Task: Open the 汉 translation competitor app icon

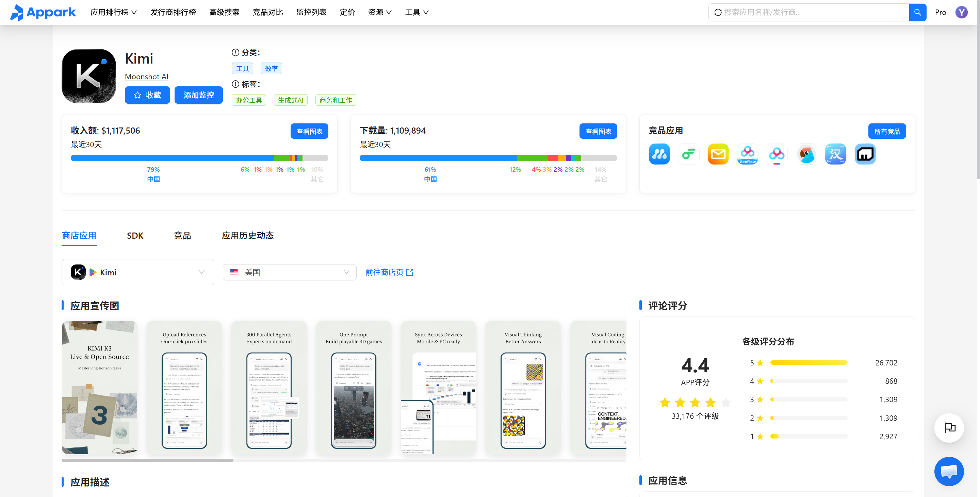Action: pos(835,154)
